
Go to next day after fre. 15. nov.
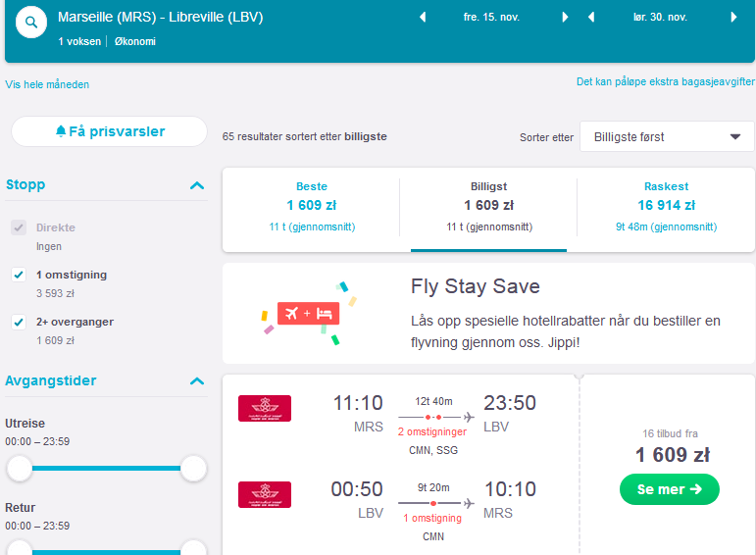[565, 18]
